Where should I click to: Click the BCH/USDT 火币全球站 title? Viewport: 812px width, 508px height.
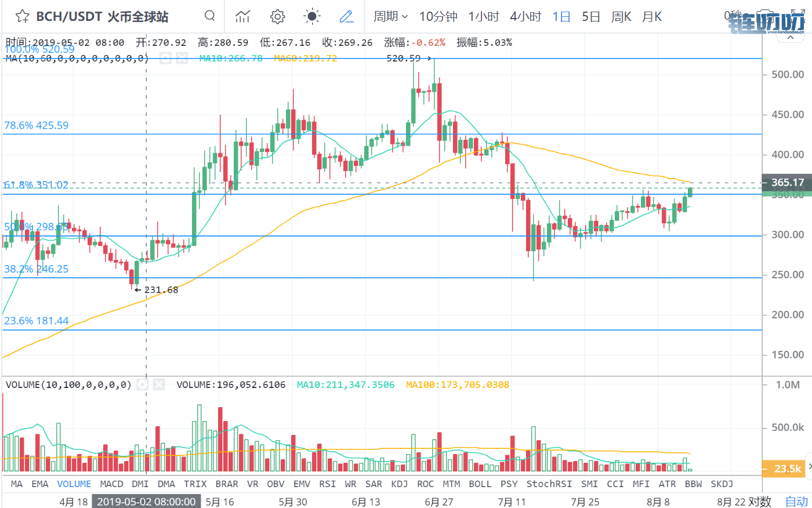pos(102,16)
